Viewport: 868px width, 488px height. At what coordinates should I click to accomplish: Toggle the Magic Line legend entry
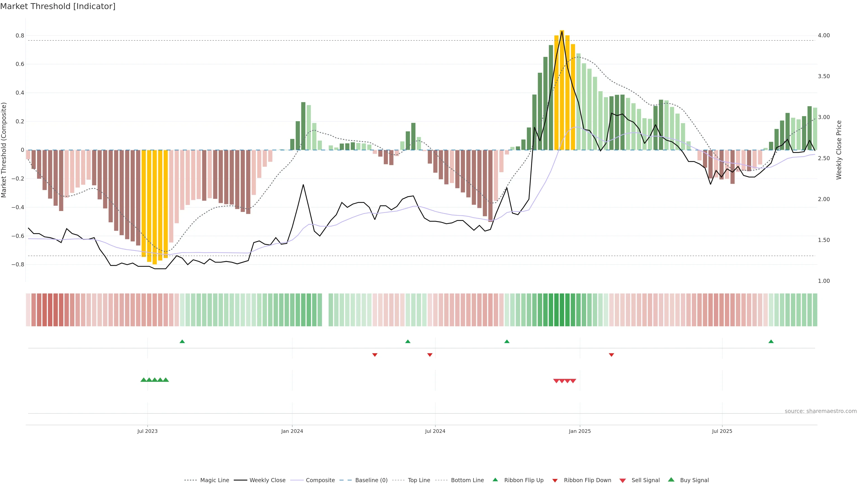pos(214,480)
